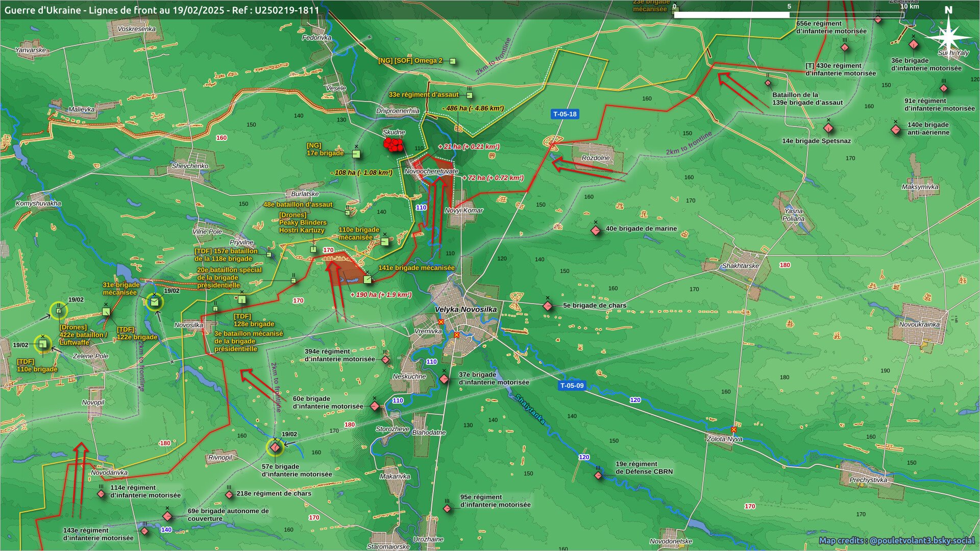The image size is (980, 551).
Task: Select the T-05-09 road shield
Action: (x=572, y=386)
